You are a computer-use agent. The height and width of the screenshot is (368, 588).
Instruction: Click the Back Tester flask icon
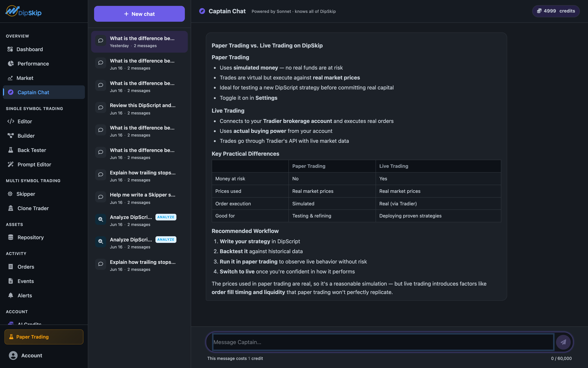(11, 150)
